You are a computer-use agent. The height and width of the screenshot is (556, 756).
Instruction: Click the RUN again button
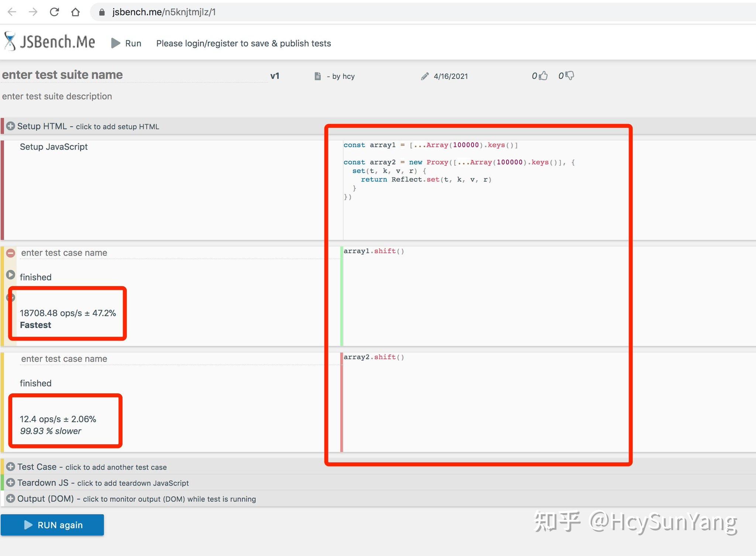[52, 525]
